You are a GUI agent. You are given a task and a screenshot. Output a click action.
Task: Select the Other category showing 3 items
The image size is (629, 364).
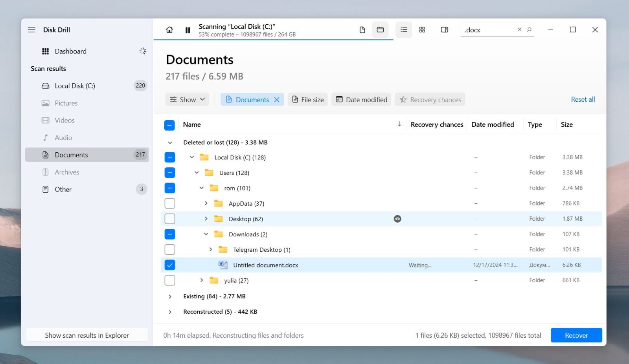click(63, 189)
